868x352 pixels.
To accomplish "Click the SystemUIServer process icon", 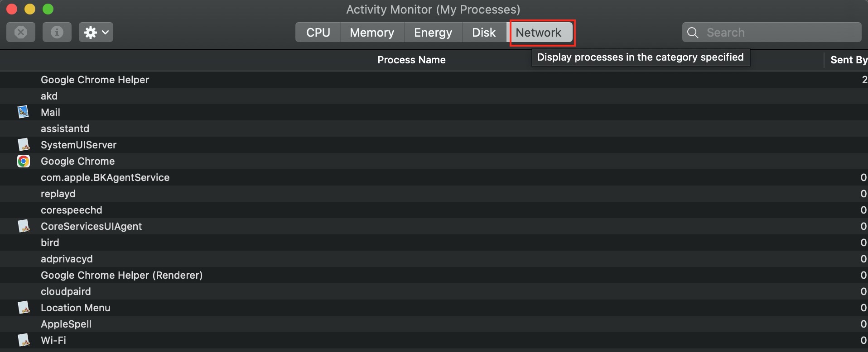I will pos(24,145).
